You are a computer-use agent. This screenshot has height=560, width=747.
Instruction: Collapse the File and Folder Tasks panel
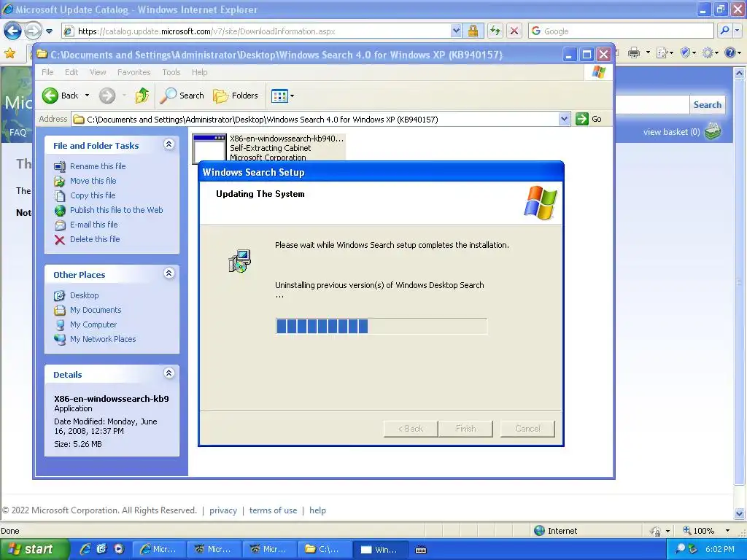click(169, 144)
